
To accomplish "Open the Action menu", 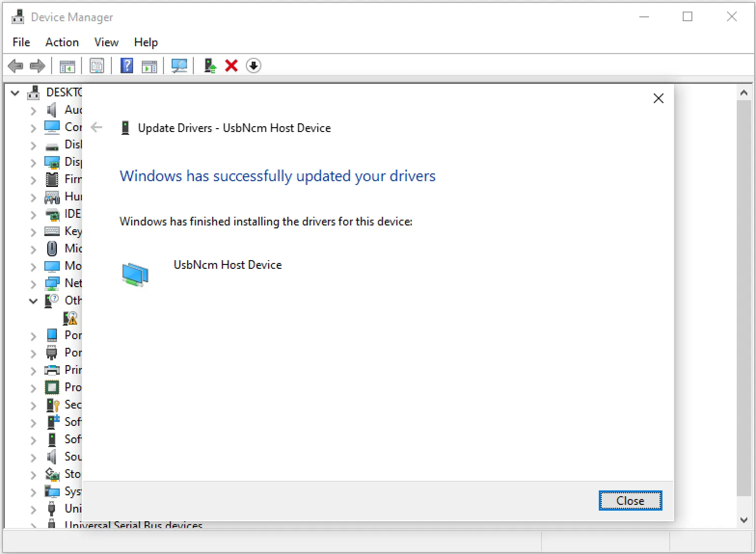I will click(x=62, y=42).
